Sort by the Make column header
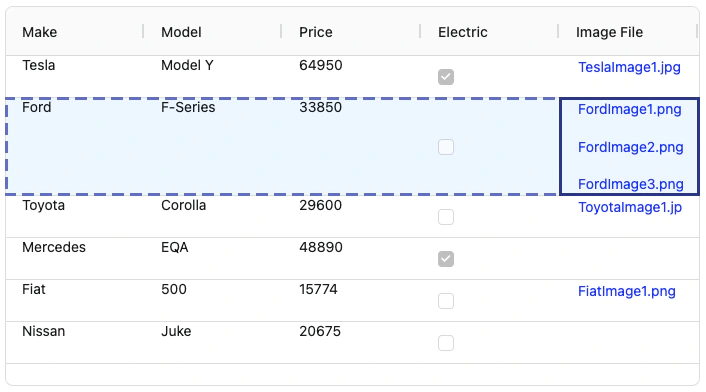Screen dimensions: 706x392 pyautogui.click(x=40, y=32)
